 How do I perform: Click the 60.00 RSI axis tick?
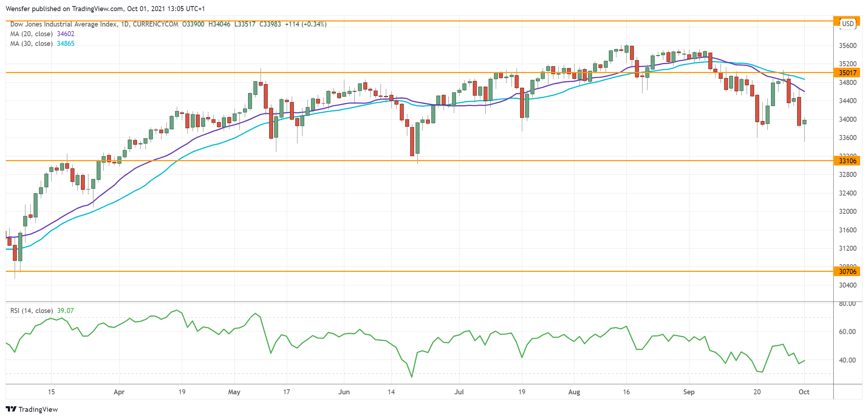tap(848, 332)
